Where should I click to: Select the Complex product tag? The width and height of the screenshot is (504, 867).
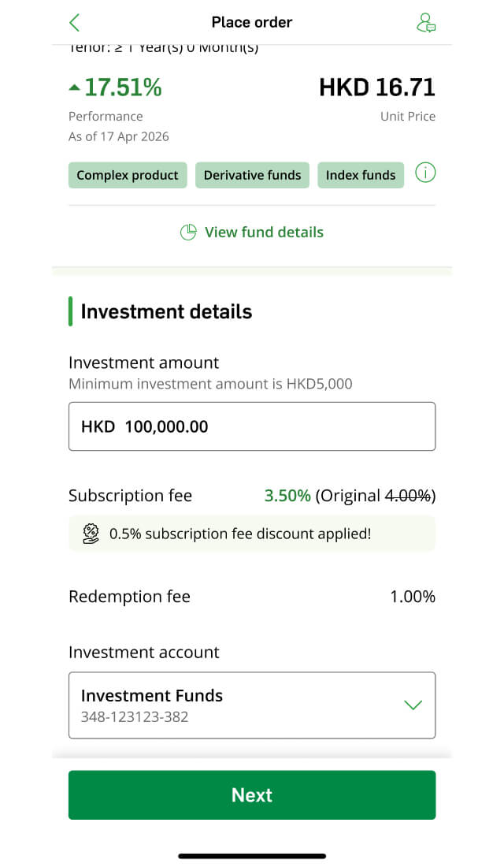click(x=128, y=175)
